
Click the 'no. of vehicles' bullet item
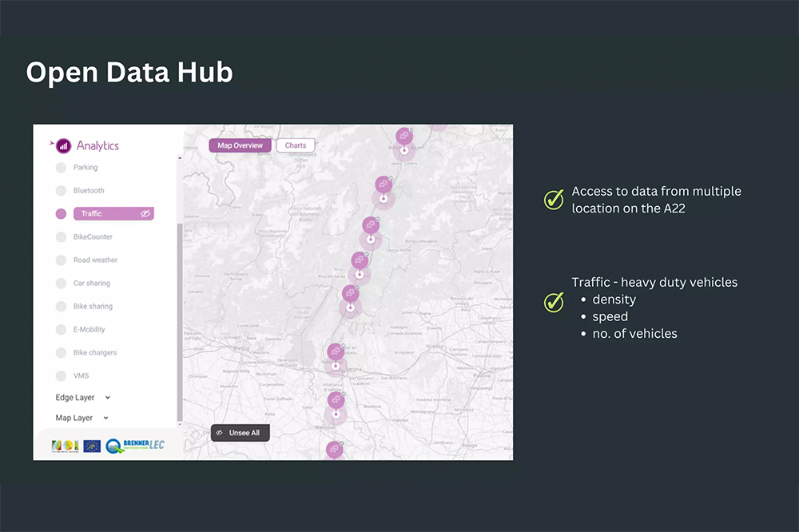pyautogui.click(x=635, y=334)
